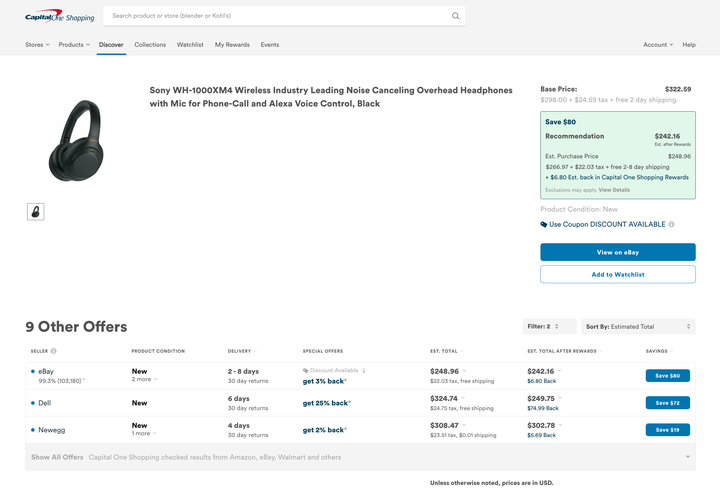The image size is (720, 490).
Task: Open the My Rewards tab
Action: click(232, 45)
